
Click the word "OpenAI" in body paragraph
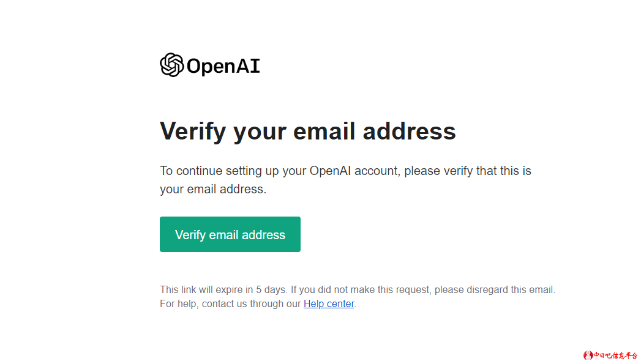point(331,171)
